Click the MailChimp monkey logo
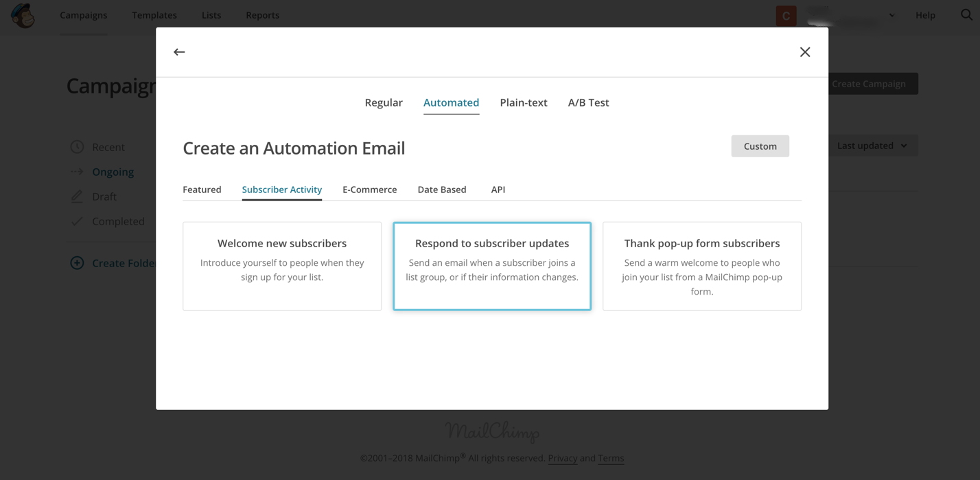The width and height of the screenshot is (980, 480). (x=23, y=16)
